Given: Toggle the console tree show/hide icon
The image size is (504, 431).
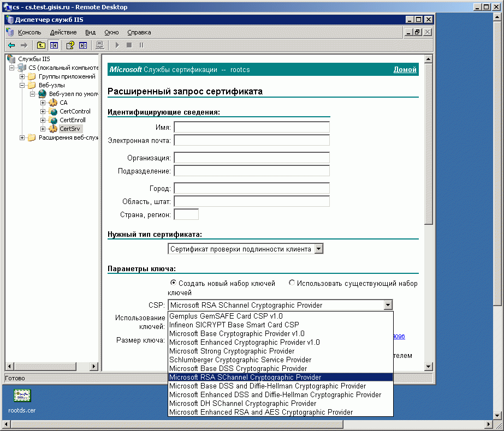Looking at the screenshot, I should [54, 45].
